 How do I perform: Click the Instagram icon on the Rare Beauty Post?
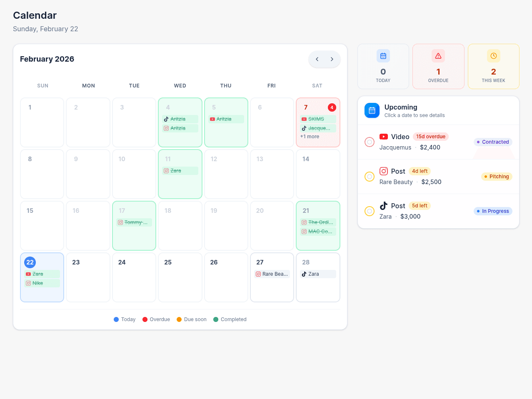[x=384, y=171]
